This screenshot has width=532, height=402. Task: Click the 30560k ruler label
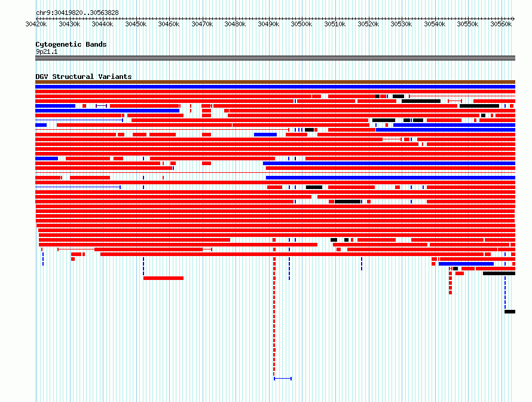pyautogui.click(x=501, y=24)
